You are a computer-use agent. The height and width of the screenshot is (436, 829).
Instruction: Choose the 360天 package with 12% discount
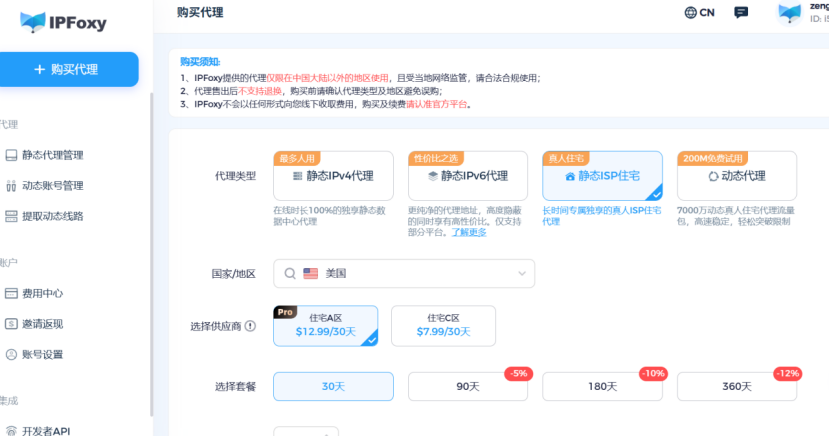point(736,386)
